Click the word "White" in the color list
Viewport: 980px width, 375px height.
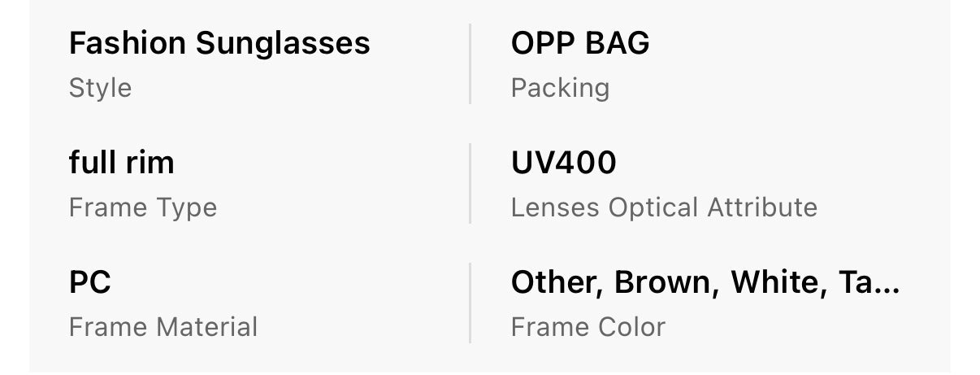coord(774,282)
